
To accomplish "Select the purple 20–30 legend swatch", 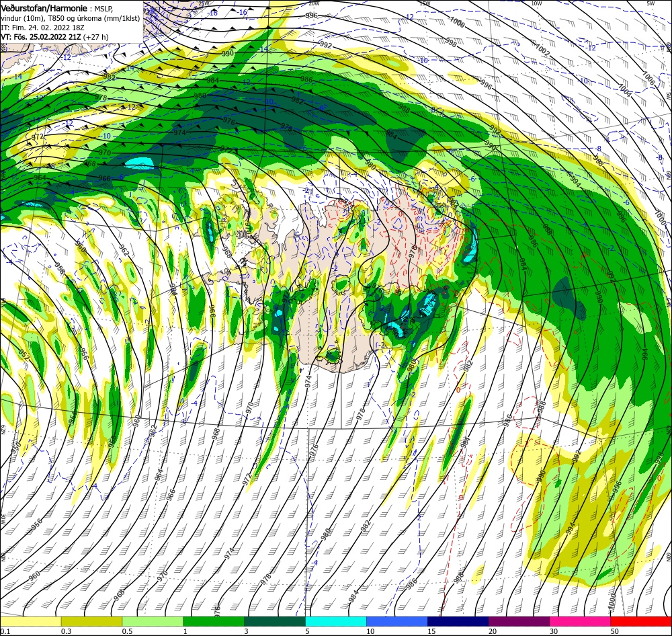I will click(x=519, y=621).
